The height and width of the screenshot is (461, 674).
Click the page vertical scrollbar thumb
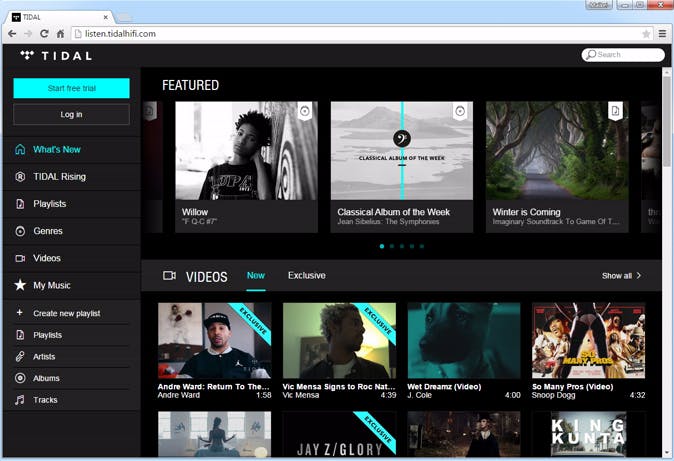point(667,120)
